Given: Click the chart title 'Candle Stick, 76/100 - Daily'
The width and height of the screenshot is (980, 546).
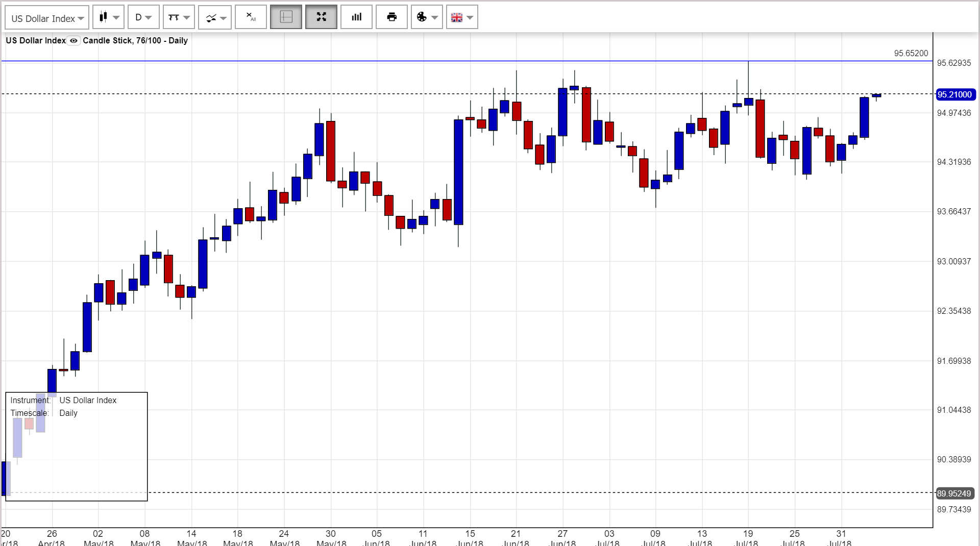Looking at the screenshot, I should click(x=135, y=40).
